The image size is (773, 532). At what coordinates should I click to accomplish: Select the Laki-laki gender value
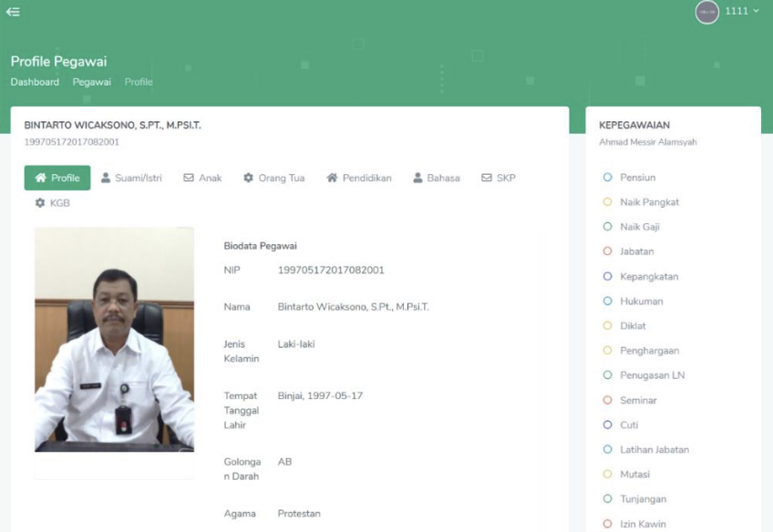296,343
